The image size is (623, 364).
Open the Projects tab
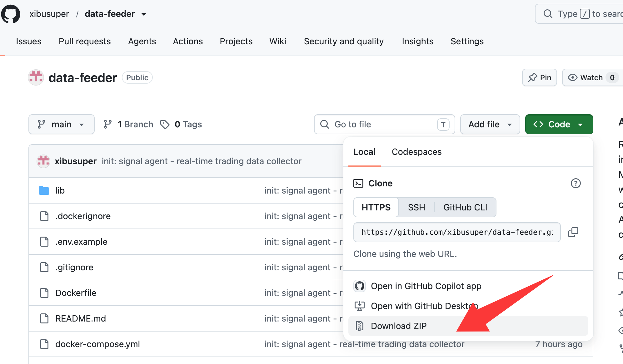(236, 41)
